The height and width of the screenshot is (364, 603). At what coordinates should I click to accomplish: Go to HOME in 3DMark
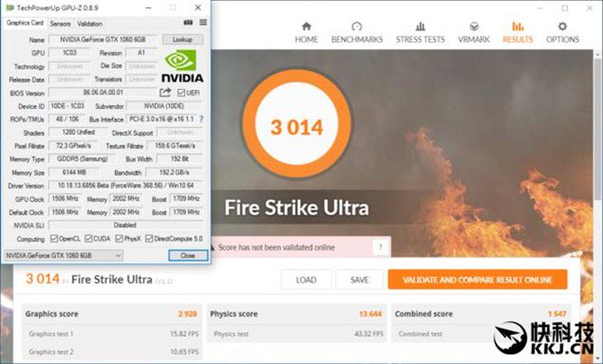306,33
